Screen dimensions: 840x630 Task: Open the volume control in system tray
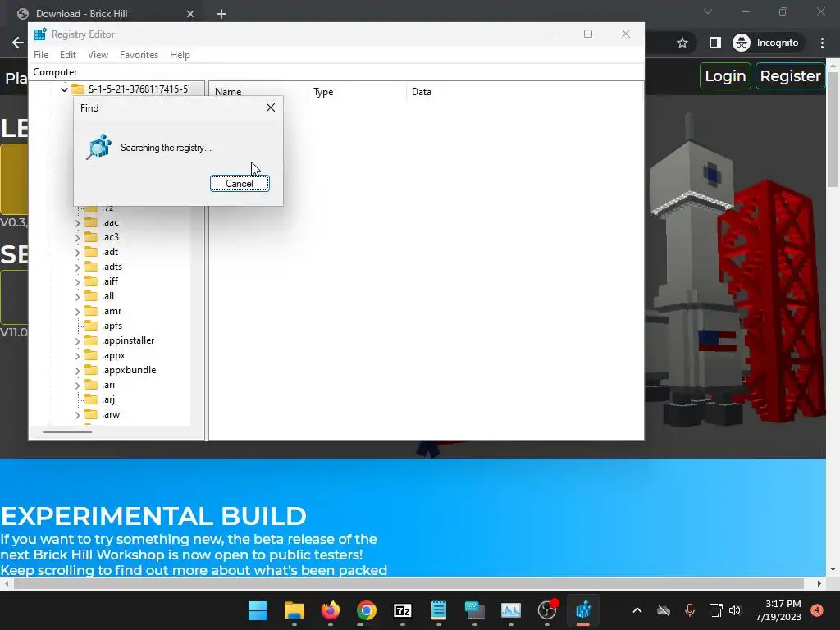(735, 610)
